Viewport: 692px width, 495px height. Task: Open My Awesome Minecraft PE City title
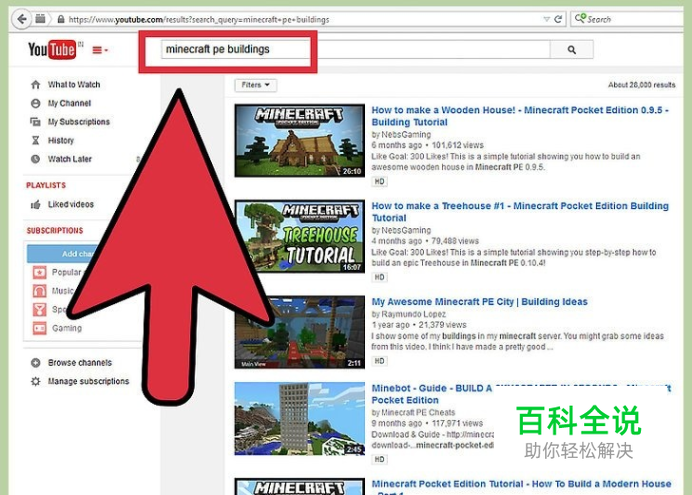pos(479,302)
